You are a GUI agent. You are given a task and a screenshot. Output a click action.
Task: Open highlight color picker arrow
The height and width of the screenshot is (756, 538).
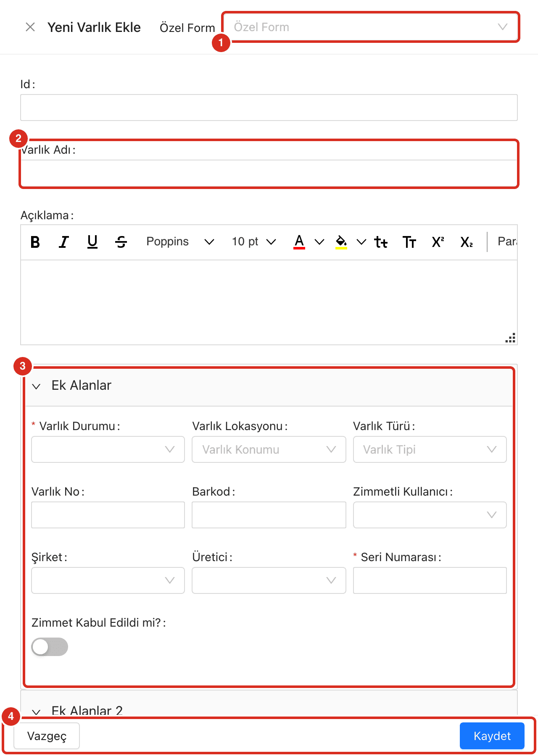[x=361, y=242]
